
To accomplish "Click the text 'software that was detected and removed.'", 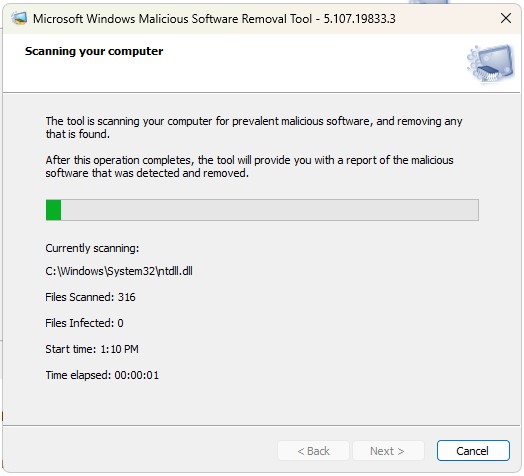I will [x=147, y=173].
